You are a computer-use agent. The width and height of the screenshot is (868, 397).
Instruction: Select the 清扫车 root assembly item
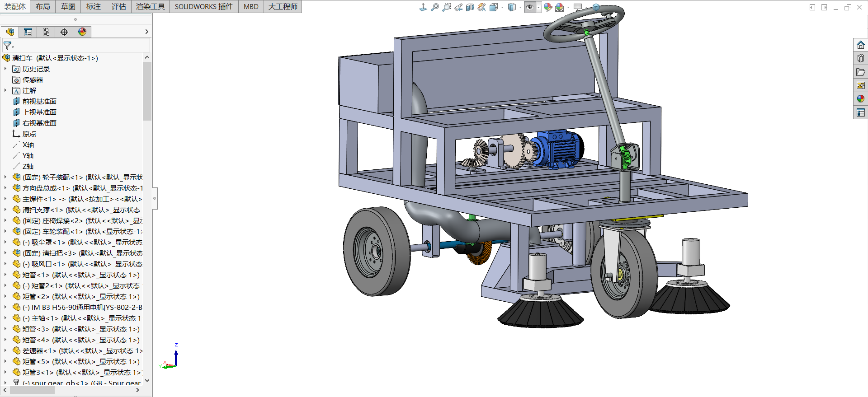click(50, 58)
